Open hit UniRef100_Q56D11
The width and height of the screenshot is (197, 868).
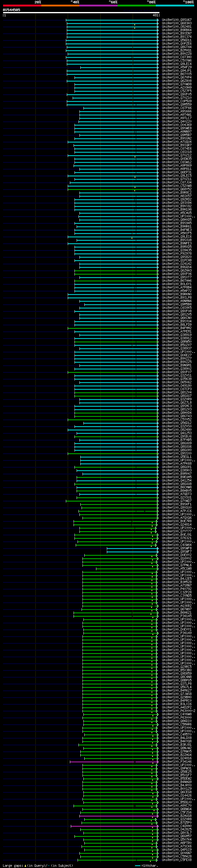177,40
